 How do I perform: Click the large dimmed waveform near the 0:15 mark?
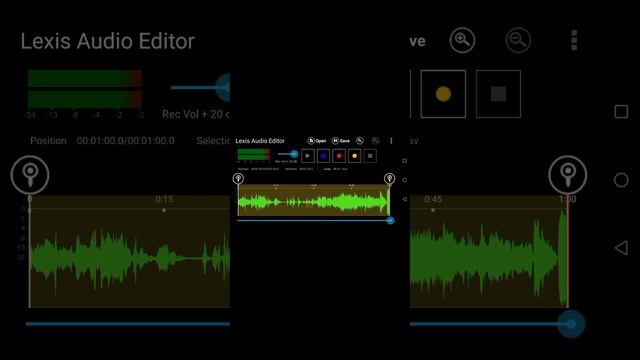pyautogui.click(x=163, y=258)
